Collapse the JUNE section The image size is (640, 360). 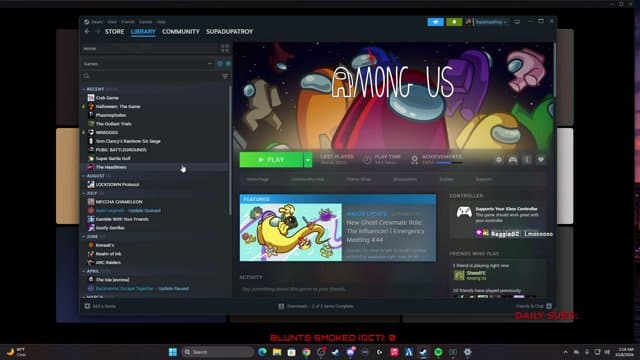[83, 236]
